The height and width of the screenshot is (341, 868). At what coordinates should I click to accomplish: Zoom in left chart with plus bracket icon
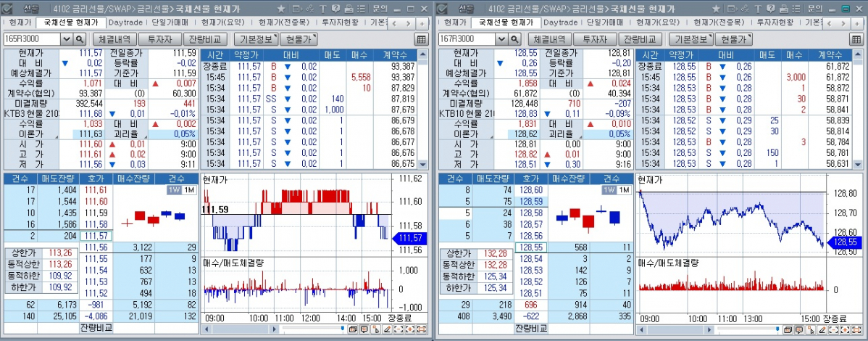coord(410,329)
